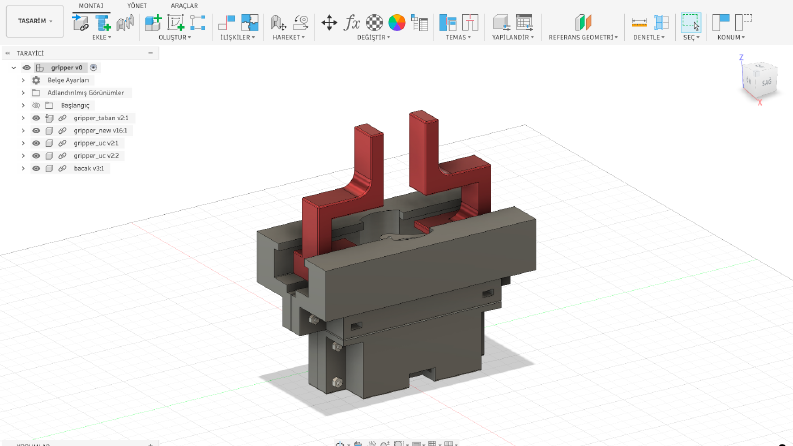
Task: Click the gray cube configure icon in YAPILANDIR
Action: (x=501, y=23)
